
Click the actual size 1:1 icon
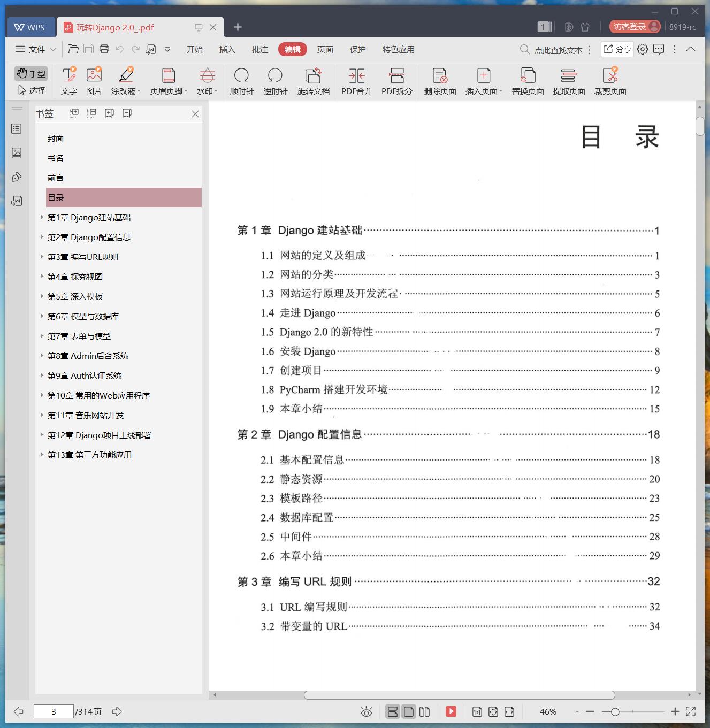[x=477, y=712]
